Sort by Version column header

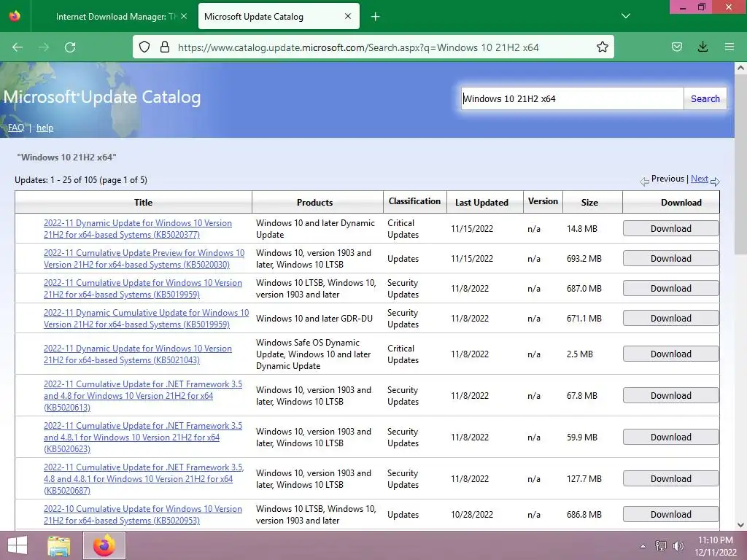(x=543, y=201)
